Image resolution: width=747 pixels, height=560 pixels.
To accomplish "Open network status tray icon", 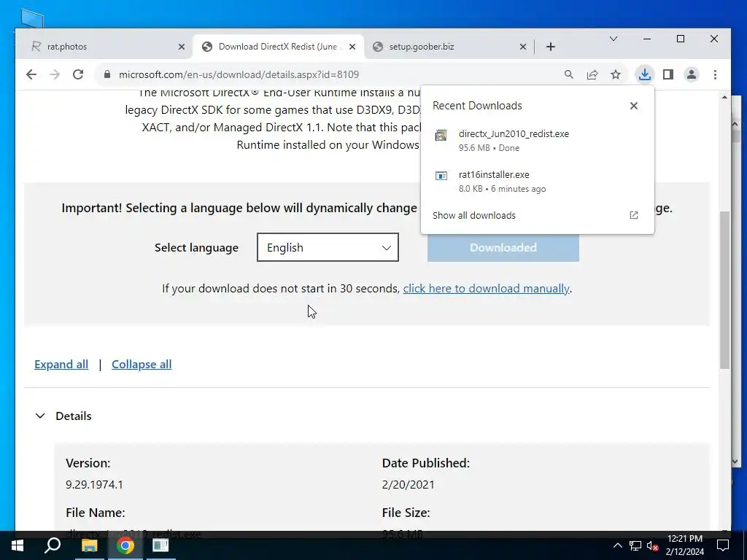I will (x=635, y=545).
